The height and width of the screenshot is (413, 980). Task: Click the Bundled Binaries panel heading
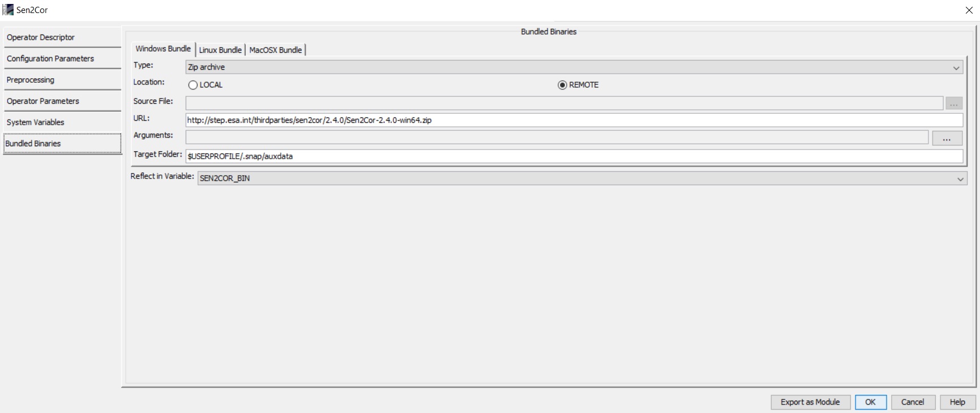549,32
